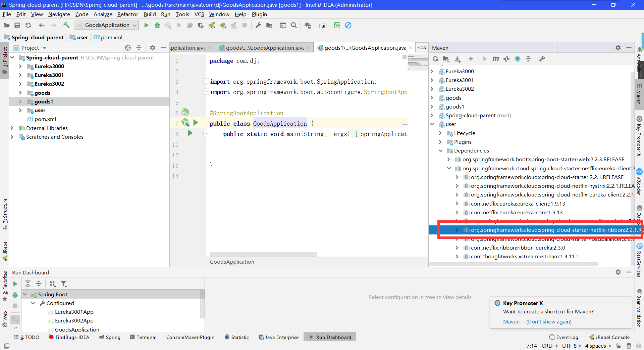Toggle tool windows quick-access button in status bar

point(7,346)
